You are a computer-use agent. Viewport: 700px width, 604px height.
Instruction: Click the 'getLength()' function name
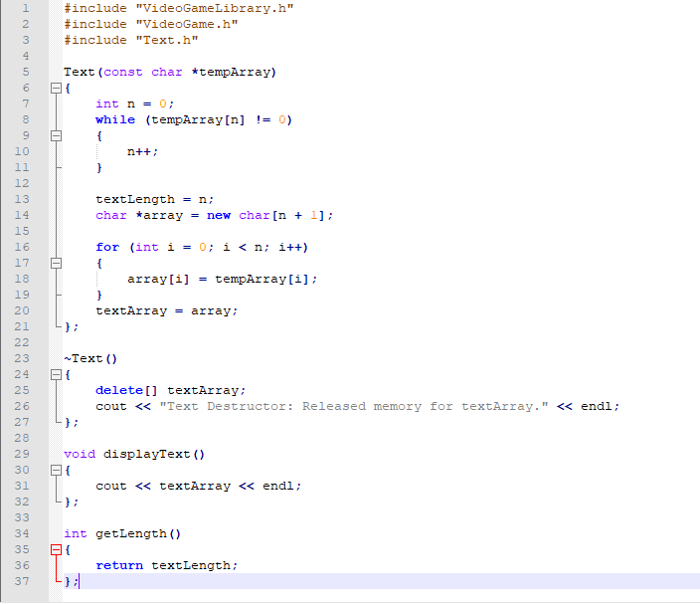(138, 534)
